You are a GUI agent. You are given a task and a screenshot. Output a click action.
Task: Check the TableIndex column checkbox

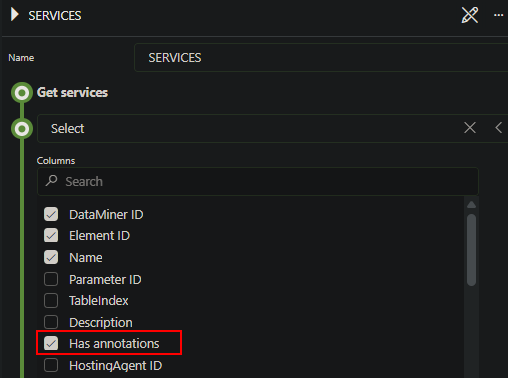[51, 300]
